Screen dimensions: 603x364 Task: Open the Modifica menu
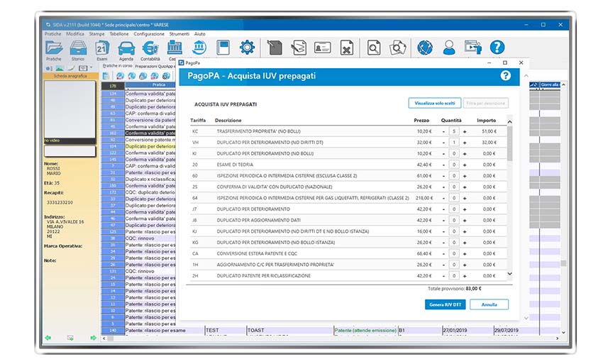click(75, 34)
